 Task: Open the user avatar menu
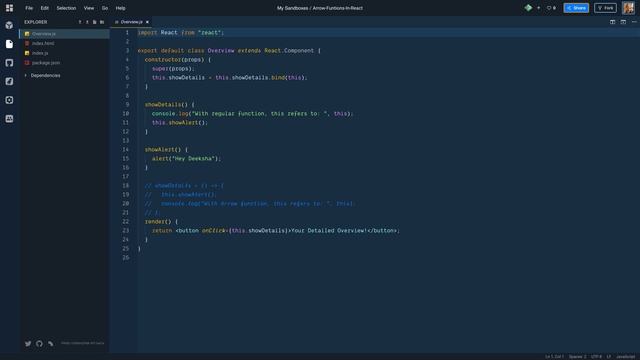(629, 8)
